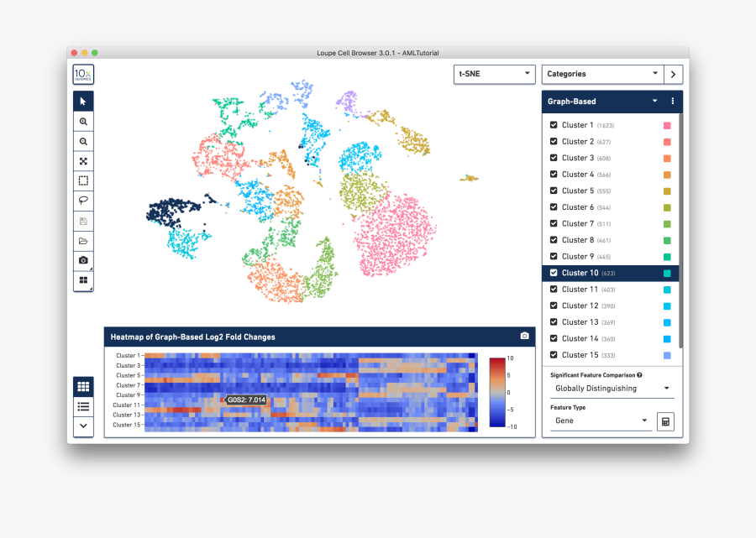This screenshot has height=538, width=756.
Task: Click the camera icon on the heatmap panel
Action: click(x=525, y=336)
